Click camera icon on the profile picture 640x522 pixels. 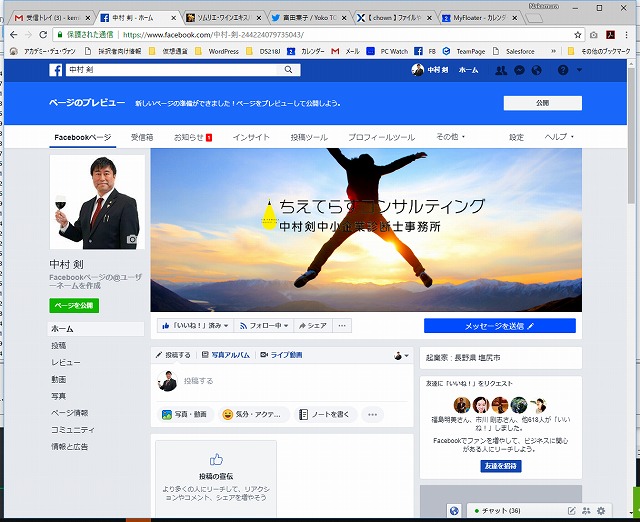(132, 240)
